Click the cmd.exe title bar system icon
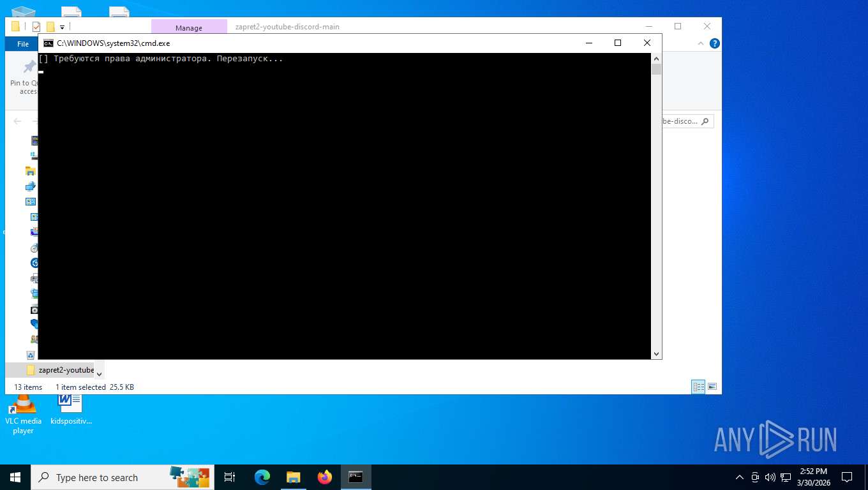 tap(49, 43)
